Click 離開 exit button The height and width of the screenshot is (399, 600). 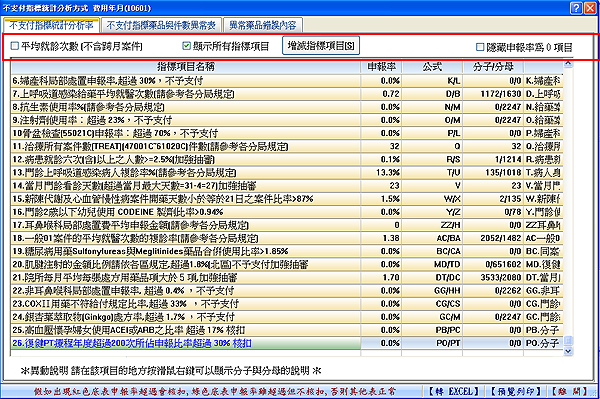[x=569, y=391]
